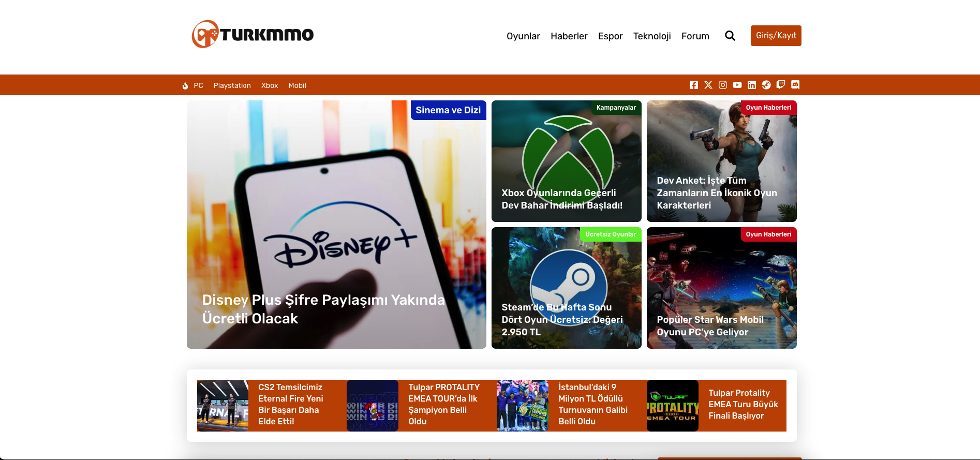Click the Eternal Fire stage thumbnail
980x460 pixels.
[x=222, y=406]
